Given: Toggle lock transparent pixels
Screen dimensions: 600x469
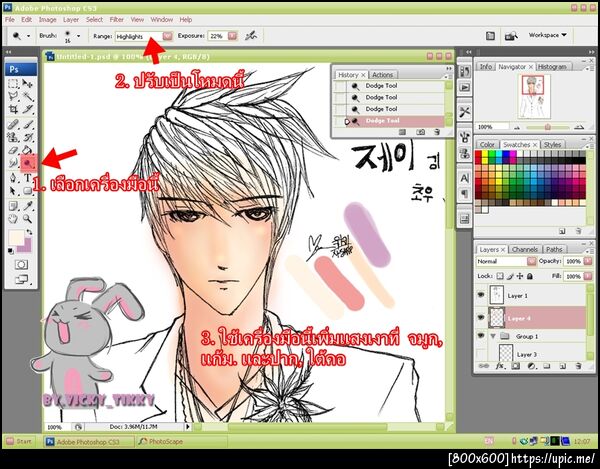Looking at the screenshot, I should (500, 276).
